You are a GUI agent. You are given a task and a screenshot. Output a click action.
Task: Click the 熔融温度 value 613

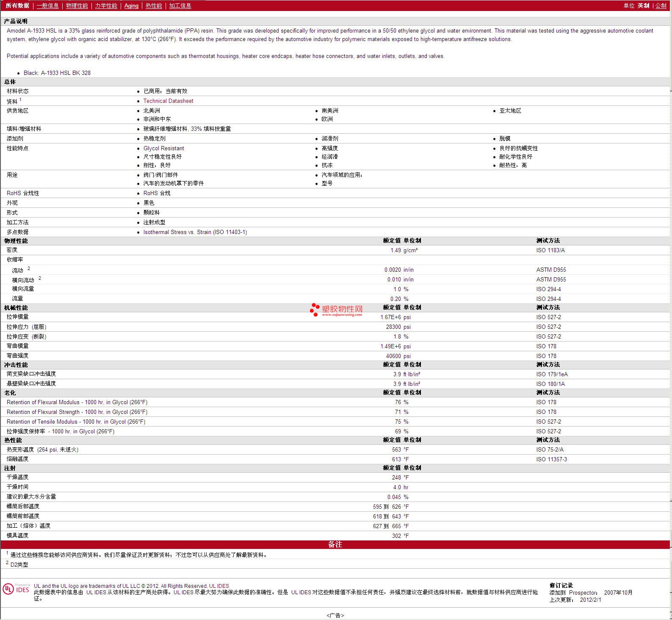click(x=396, y=459)
